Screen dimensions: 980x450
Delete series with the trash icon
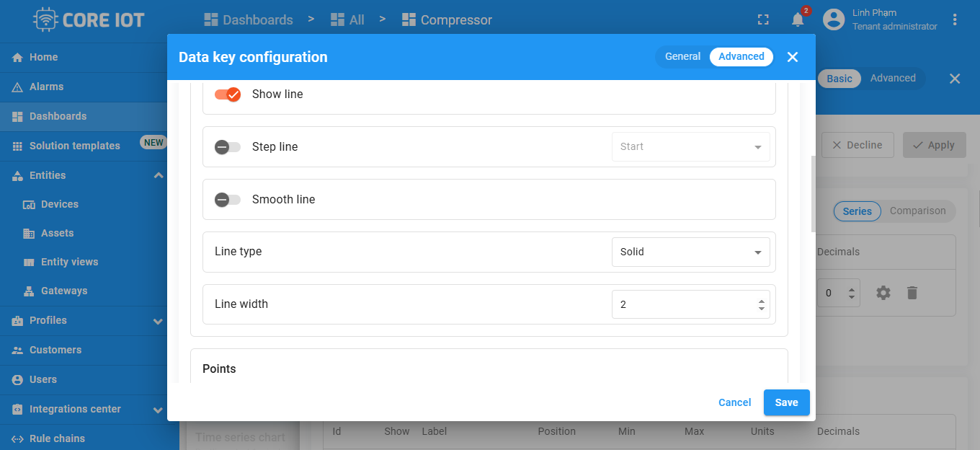point(912,293)
